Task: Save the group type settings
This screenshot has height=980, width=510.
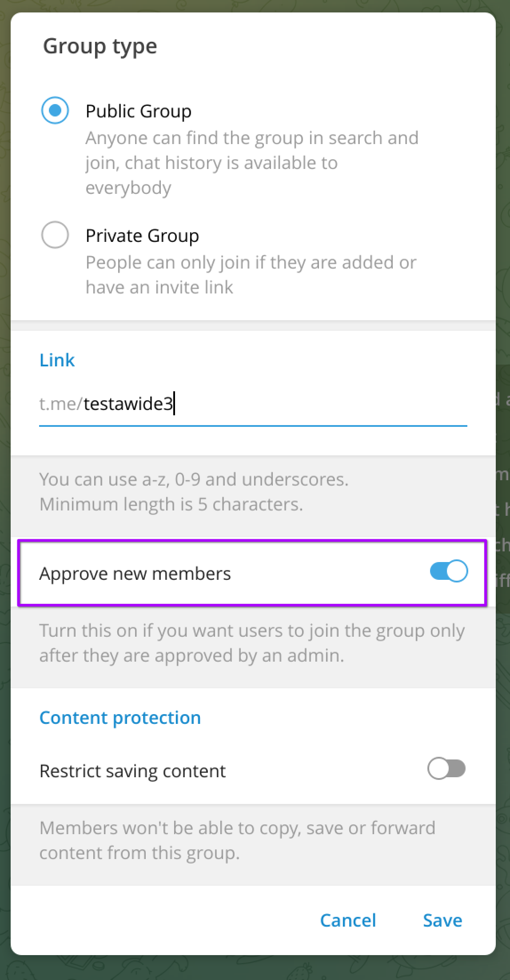Action: [x=442, y=920]
